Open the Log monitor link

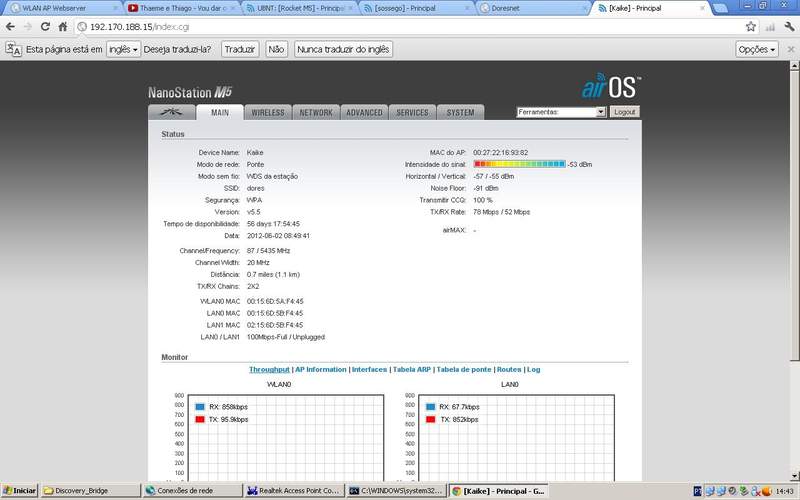[x=533, y=369]
